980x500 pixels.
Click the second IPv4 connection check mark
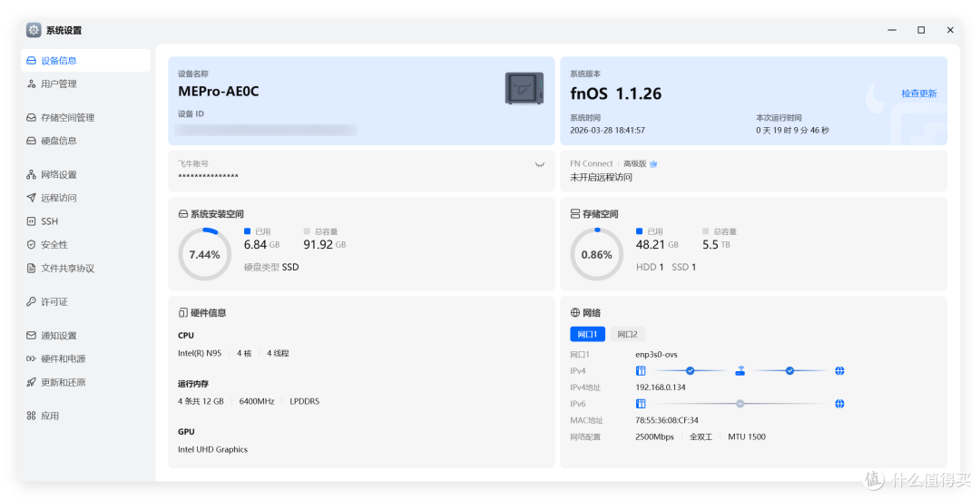click(789, 370)
